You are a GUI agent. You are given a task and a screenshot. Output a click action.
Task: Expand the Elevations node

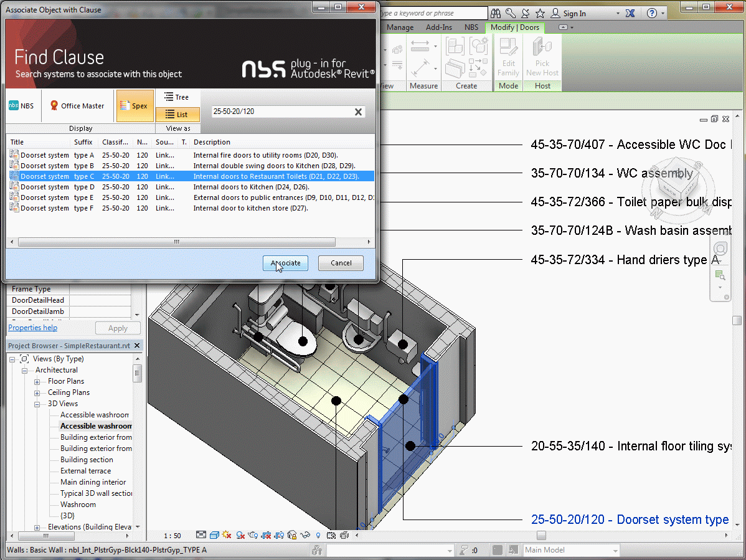37,528
